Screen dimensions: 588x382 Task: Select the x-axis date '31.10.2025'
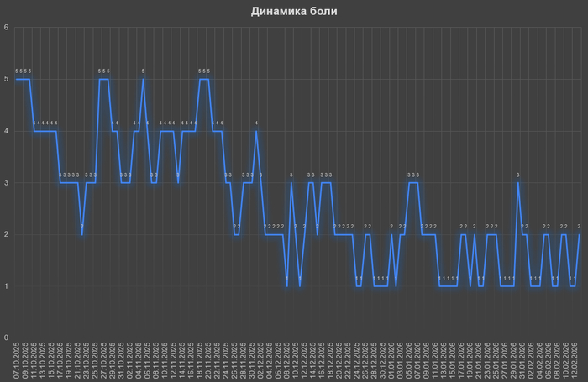pyautogui.click(x=121, y=361)
